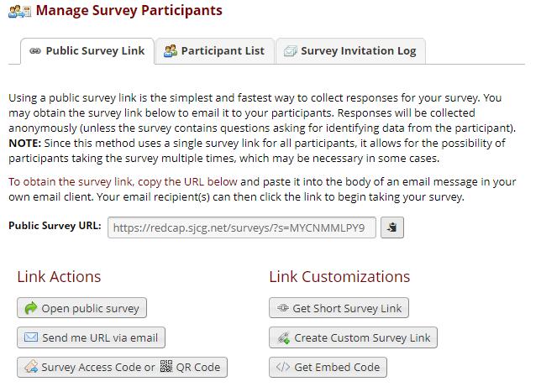Click the plus-link icon in Create Custom Survey Link

click(284, 338)
